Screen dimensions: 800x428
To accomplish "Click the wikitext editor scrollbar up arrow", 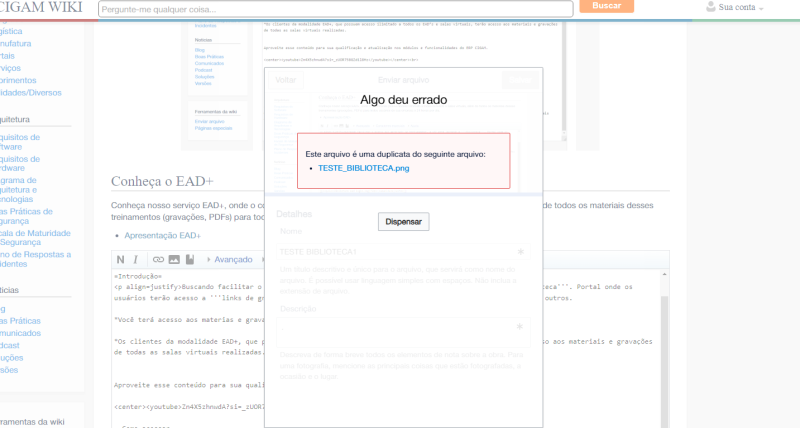I will point(664,274).
